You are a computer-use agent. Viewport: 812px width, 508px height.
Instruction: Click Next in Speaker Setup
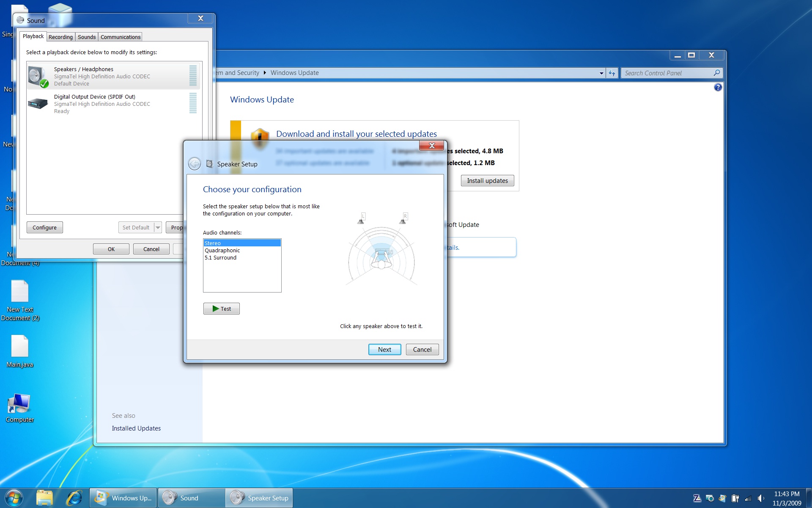pos(384,349)
